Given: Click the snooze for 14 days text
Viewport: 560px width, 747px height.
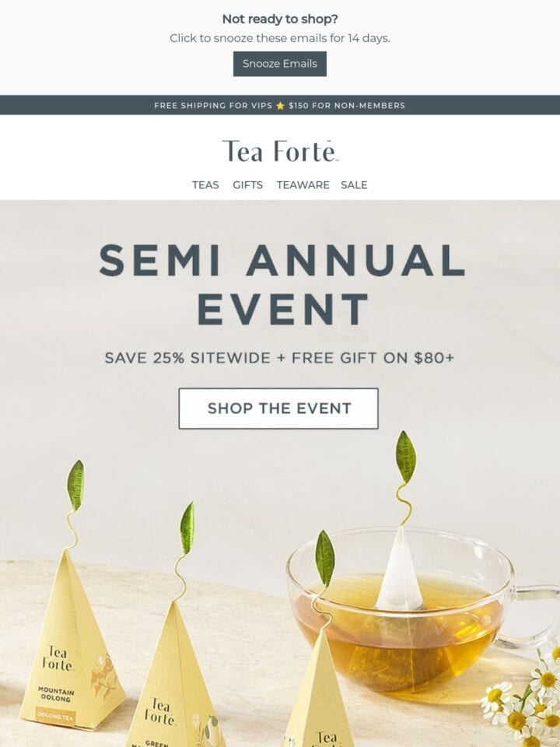Looking at the screenshot, I should click(x=280, y=38).
